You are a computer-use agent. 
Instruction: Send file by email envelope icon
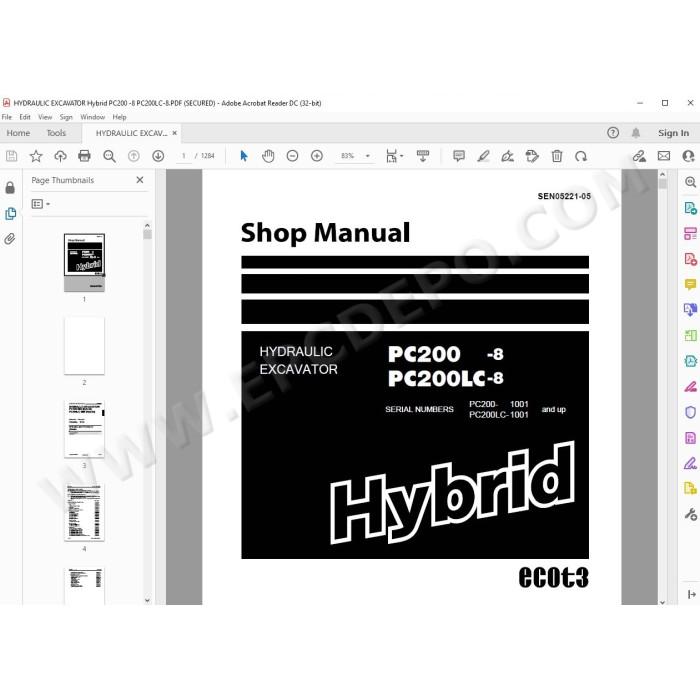point(664,156)
